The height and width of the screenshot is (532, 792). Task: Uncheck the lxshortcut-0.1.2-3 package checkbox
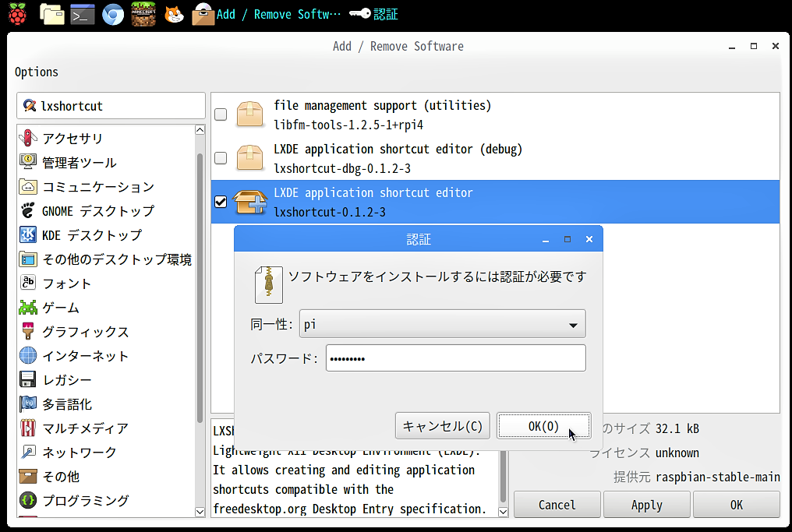[221, 202]
